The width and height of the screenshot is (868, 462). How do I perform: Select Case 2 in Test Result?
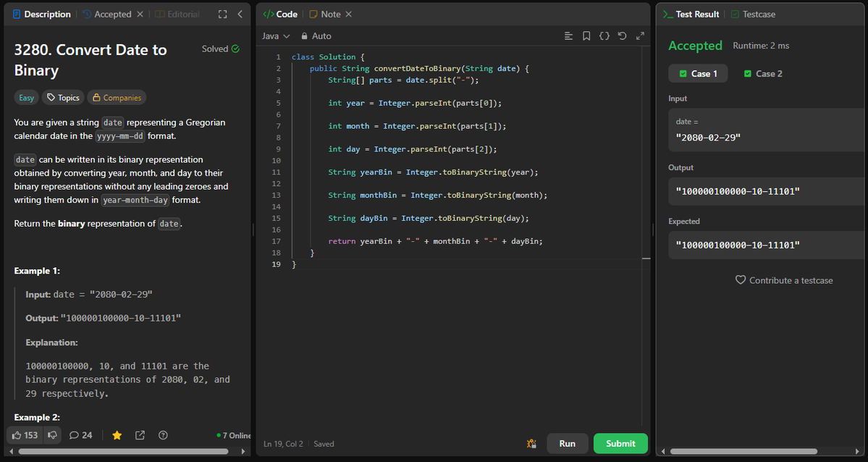coord(762,73)
